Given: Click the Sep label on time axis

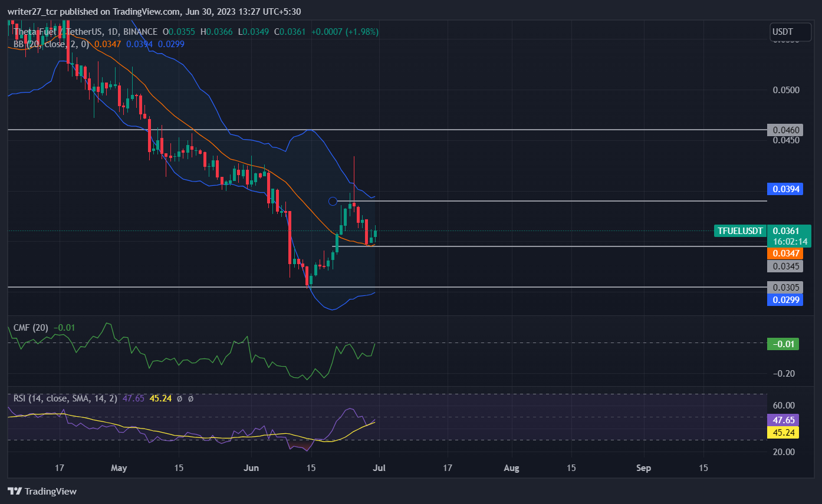Looking at the screenshot, I should (x=644, y=468).
